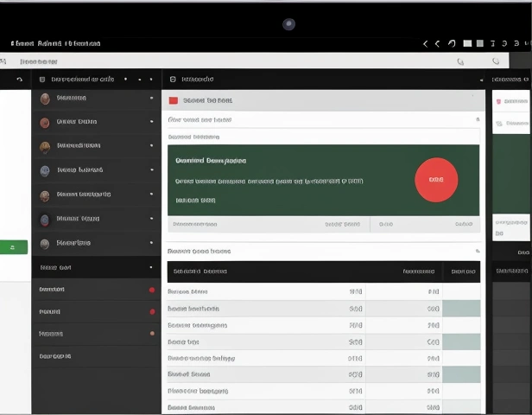Click the undo arrow icon left of sidebar header
This screenshot has height=415, width=532.
20,80
